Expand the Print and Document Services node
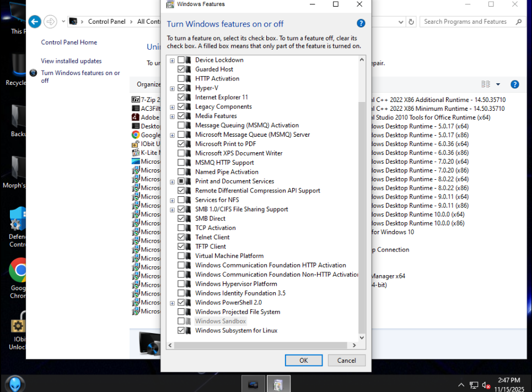532x392 pixels. [x=173, y=181]
